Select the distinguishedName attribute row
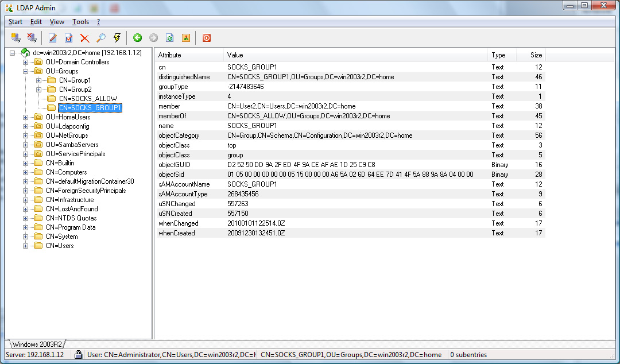Screen dimensions: 620x364 [x=350, y=77]
